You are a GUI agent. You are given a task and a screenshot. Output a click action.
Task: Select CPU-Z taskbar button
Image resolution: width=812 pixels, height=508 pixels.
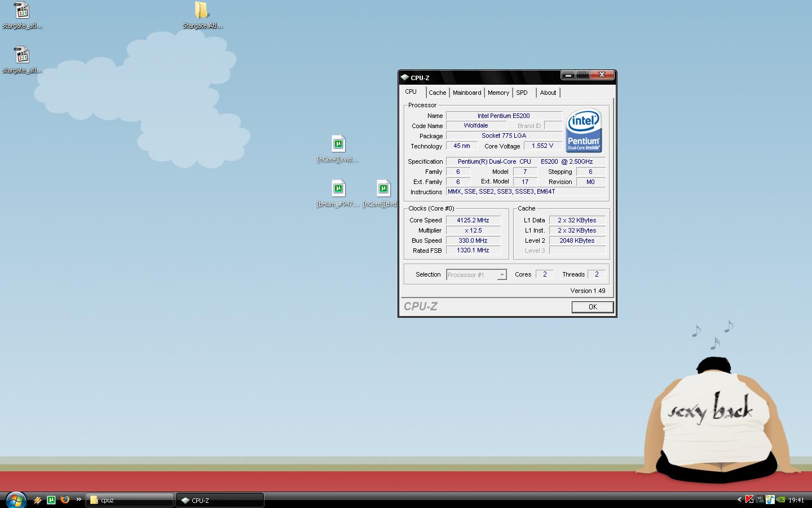(x=220, y=500)
